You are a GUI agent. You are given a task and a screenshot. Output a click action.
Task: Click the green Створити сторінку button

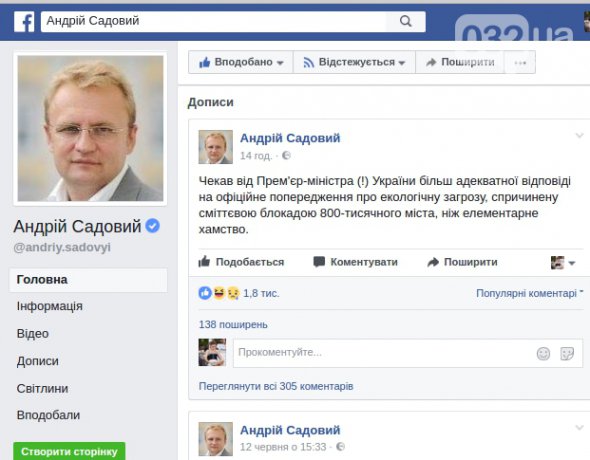coord(69,451)
